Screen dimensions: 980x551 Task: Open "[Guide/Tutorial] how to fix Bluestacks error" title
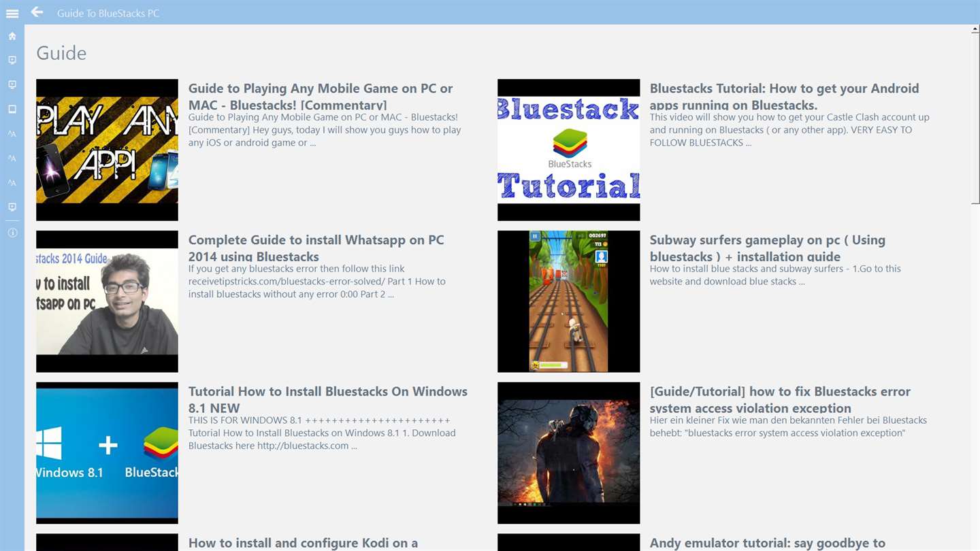click(780, 400)
